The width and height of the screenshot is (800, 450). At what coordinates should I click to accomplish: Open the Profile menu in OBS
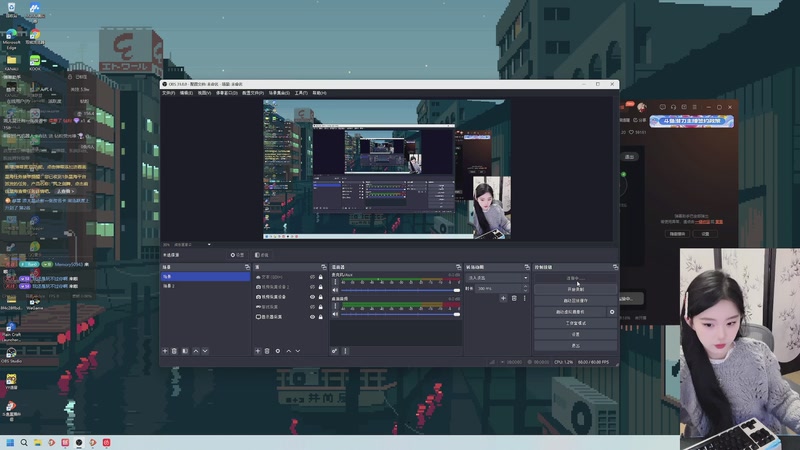[253, 93]
